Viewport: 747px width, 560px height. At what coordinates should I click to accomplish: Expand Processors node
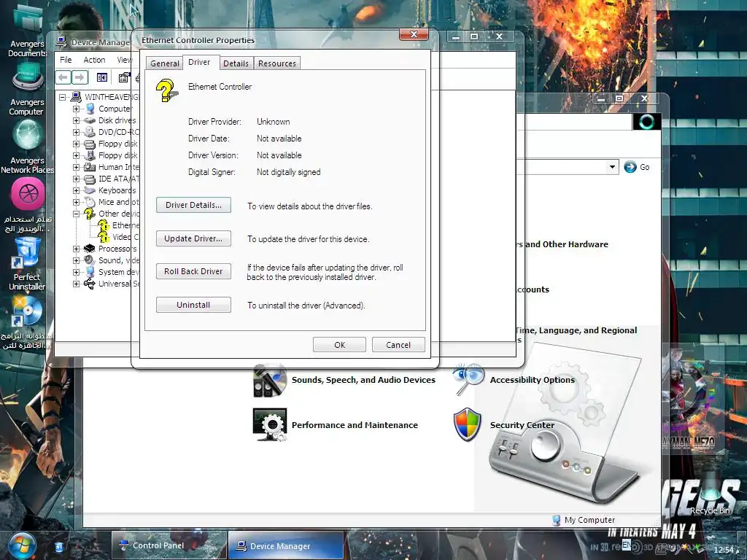[x=76, y=249]
